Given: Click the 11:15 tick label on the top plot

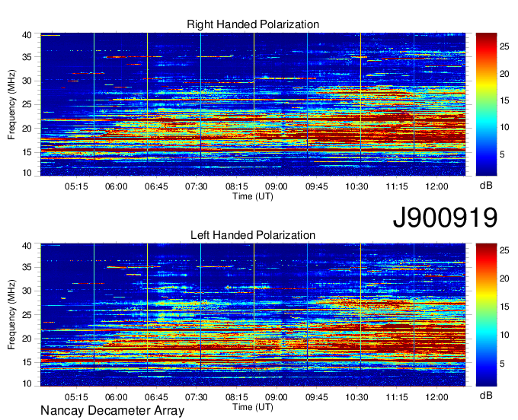Looking at the screenshot, I should coord(397,186).
